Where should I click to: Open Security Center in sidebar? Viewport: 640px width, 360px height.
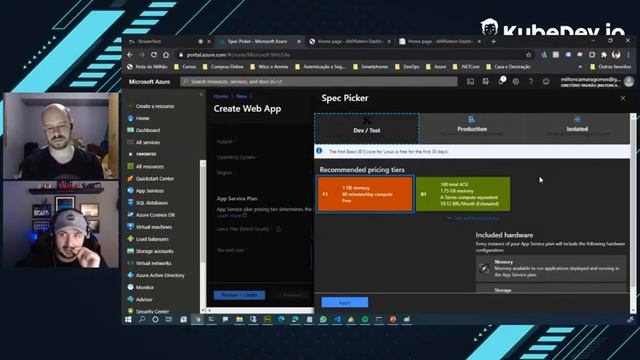[152, 311]
